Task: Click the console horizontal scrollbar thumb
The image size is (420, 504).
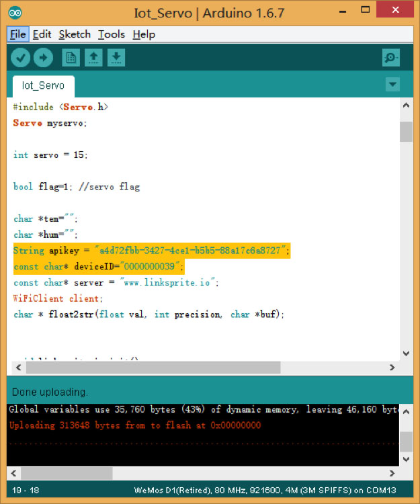Action: (x=67, y=473)
